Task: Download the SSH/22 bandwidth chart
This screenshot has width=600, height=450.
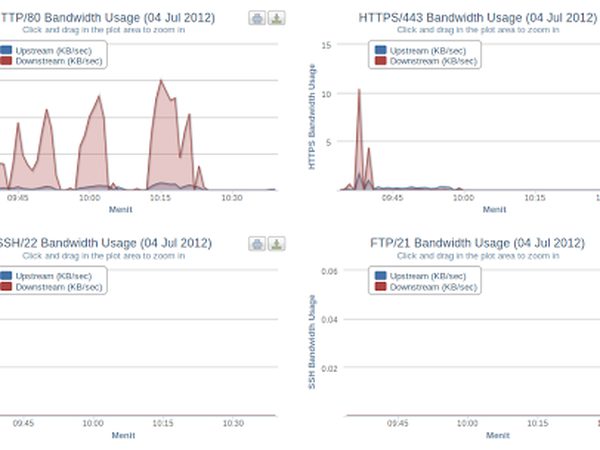Action: coord(277,244)
